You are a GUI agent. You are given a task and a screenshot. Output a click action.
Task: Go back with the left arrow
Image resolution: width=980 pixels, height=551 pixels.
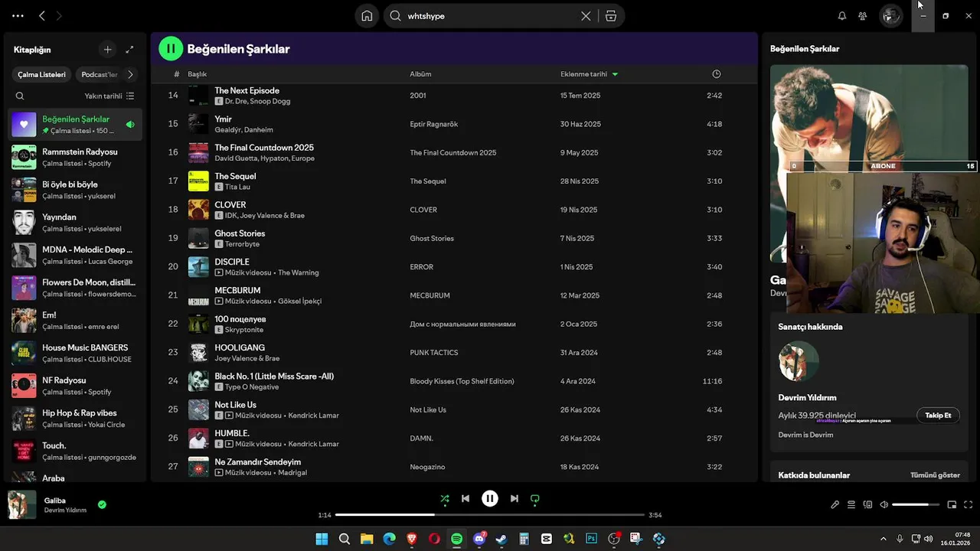[42, 15]
